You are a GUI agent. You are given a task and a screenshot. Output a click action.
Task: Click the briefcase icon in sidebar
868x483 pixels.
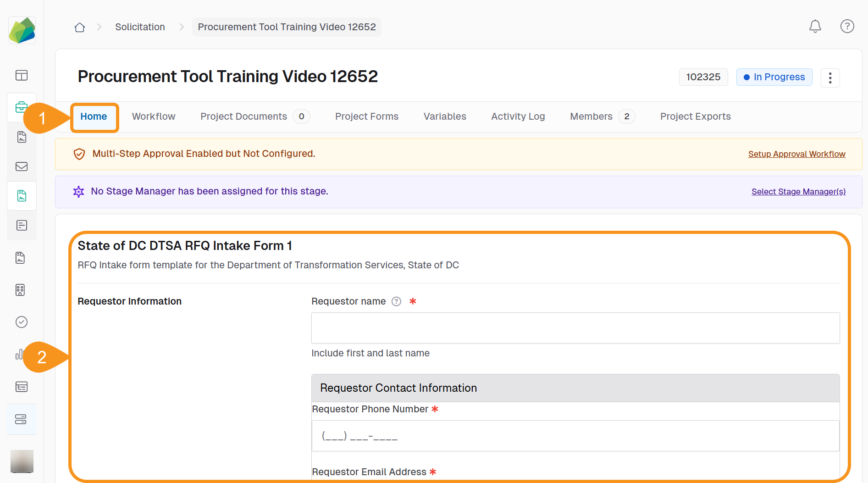pos(21,107)
